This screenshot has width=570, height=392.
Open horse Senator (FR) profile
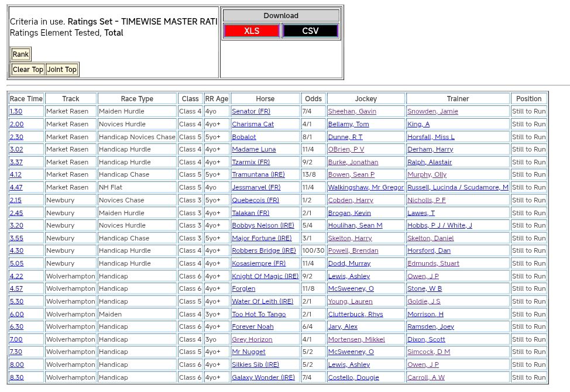tap(251, 111)
